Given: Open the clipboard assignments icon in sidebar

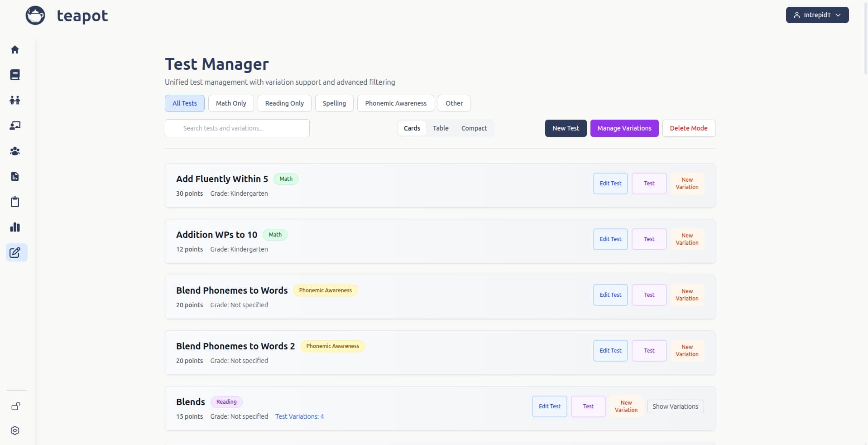Looking at the screenshot, I should (15, 202).
